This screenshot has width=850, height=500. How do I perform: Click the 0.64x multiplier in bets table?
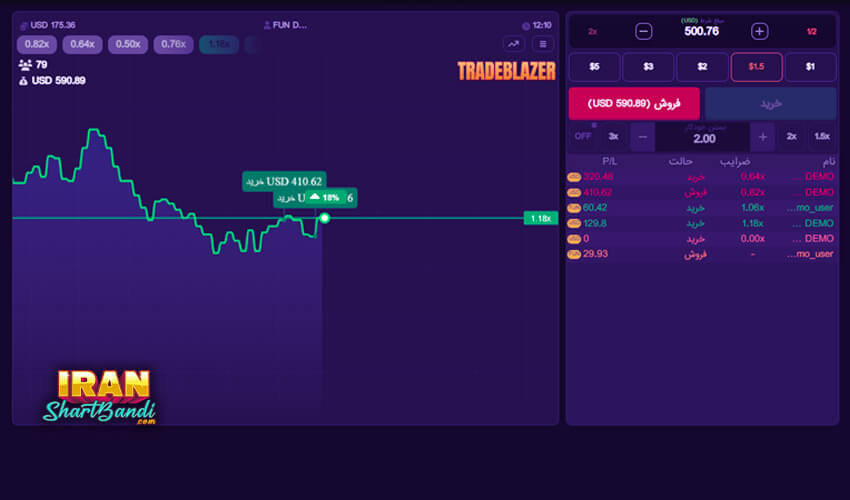(x=752, y=177)
